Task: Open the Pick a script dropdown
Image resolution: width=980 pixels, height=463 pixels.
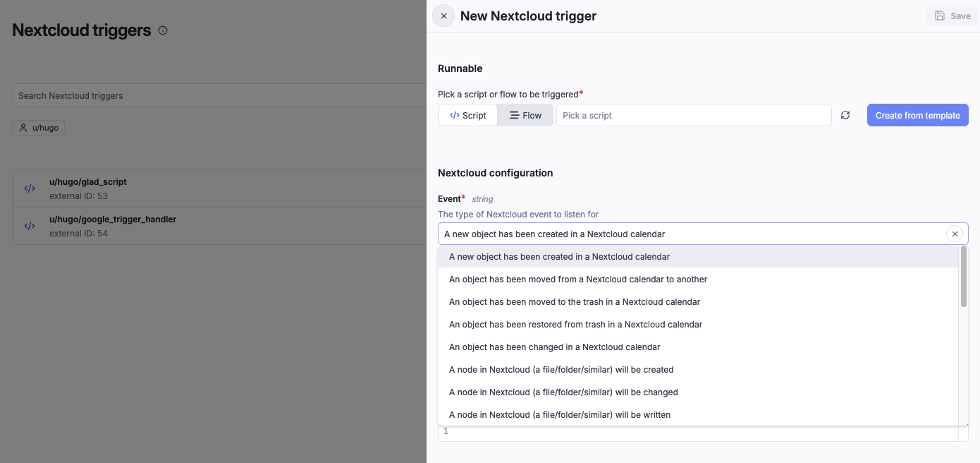Action: 694,114
